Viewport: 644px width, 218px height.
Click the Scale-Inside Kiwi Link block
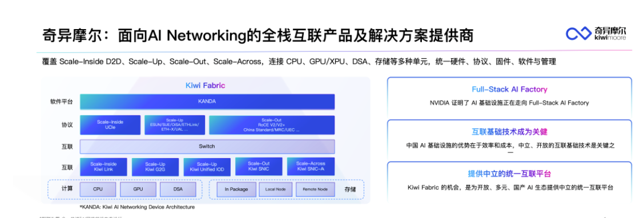[x=103, y=167]
